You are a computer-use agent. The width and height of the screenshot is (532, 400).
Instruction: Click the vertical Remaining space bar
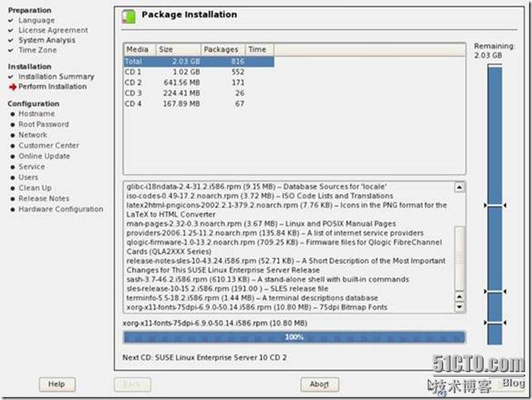[x=494, y=205]
